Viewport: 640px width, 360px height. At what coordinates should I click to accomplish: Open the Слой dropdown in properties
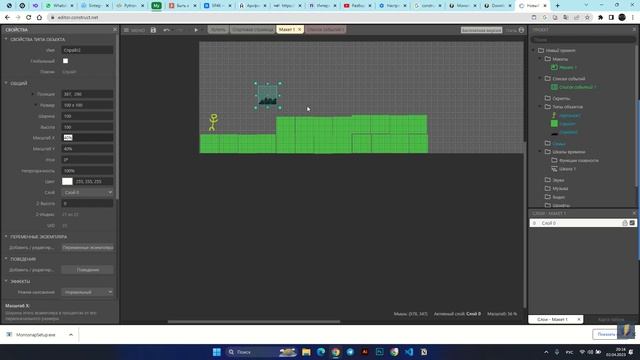click(x=87, y=192)
